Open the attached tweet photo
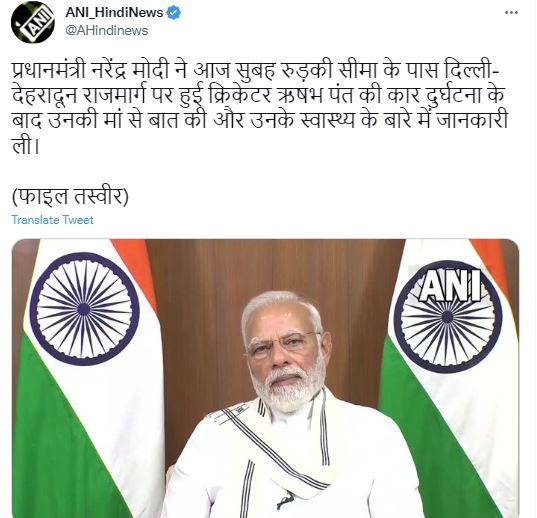Screen dimensions: 537x518 [x=265, y=378]
